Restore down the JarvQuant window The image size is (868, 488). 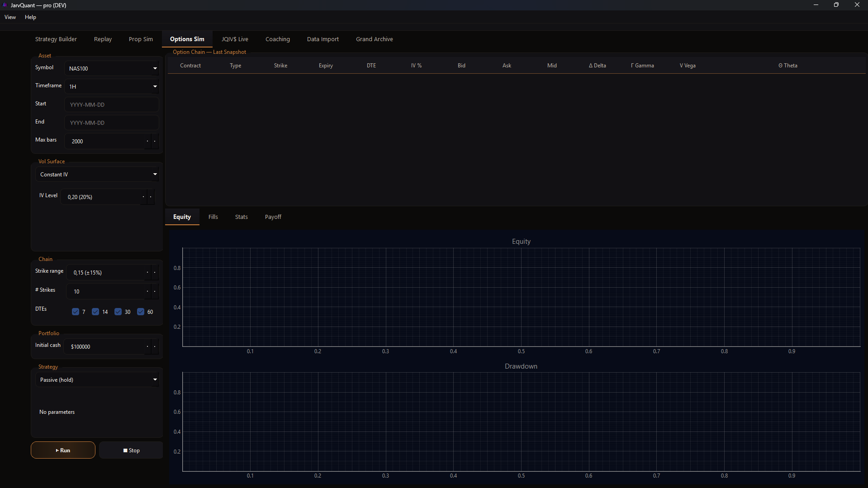click(x=836, y=5)
